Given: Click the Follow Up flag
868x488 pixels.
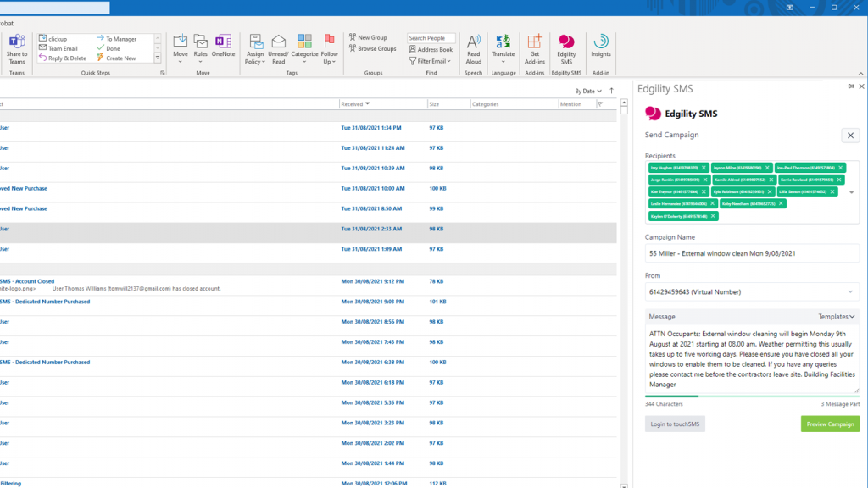Looking at the screenshot, I should click(330, 49).
